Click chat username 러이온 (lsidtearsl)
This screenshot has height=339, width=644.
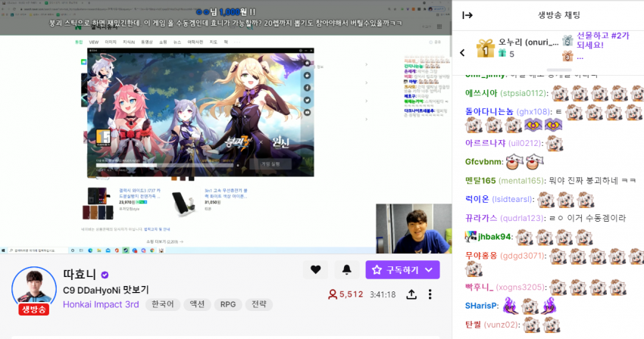499,200
